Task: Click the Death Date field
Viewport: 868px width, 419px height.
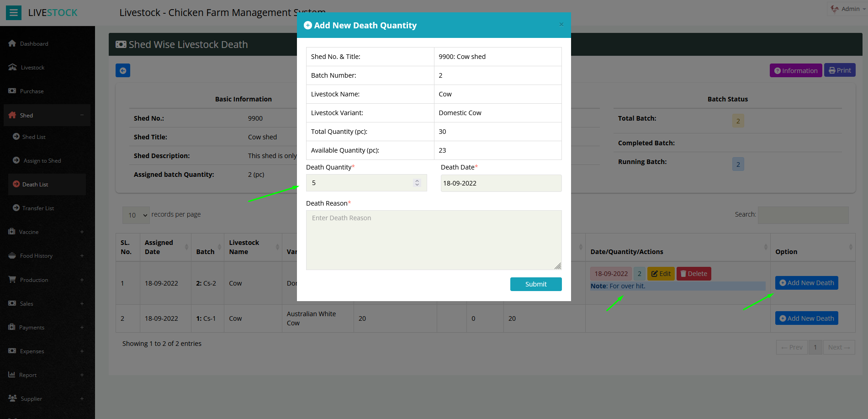Action: pyautogui.click(x=501, y=183)
